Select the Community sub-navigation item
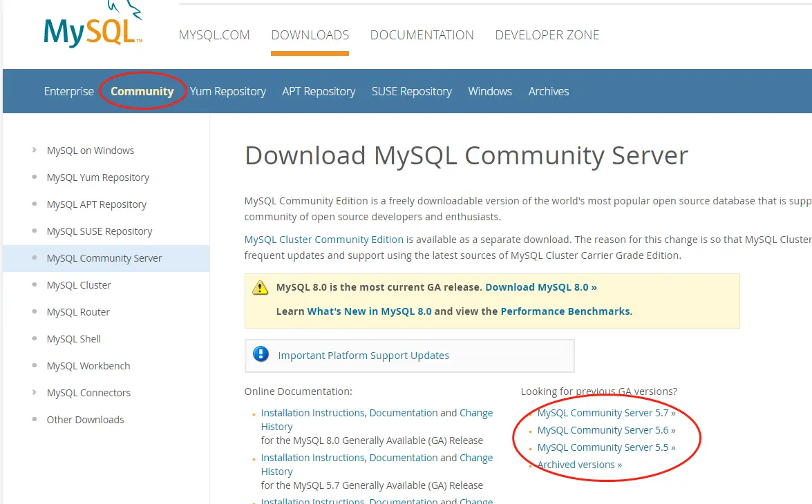812x504 pixels. click(x=142, y=92)
